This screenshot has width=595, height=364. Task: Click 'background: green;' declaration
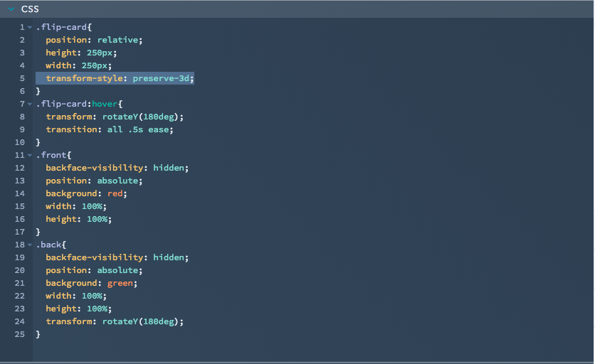click(91, 283)
